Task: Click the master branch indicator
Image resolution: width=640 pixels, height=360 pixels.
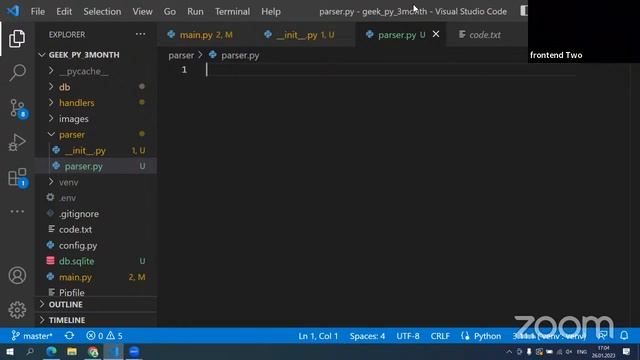Action: 32,336
